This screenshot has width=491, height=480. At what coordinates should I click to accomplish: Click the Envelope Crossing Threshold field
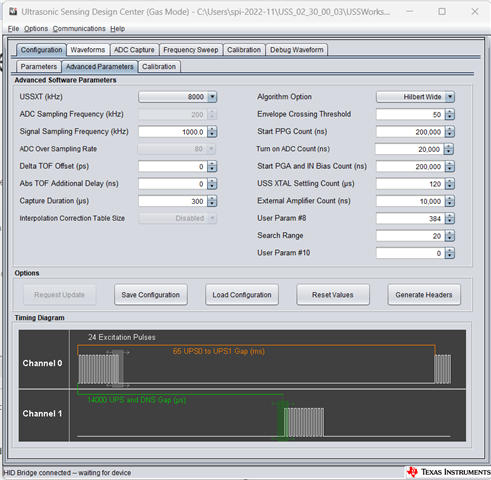pyautogui.click(x=411, y=114)
